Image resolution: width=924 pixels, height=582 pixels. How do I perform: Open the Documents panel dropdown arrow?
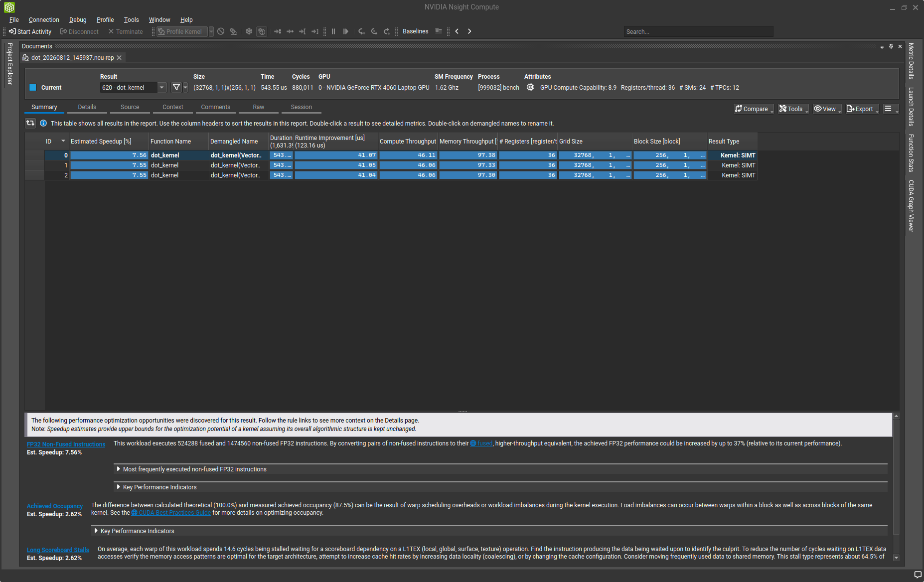pyautogui.click(x=882, y=46)
